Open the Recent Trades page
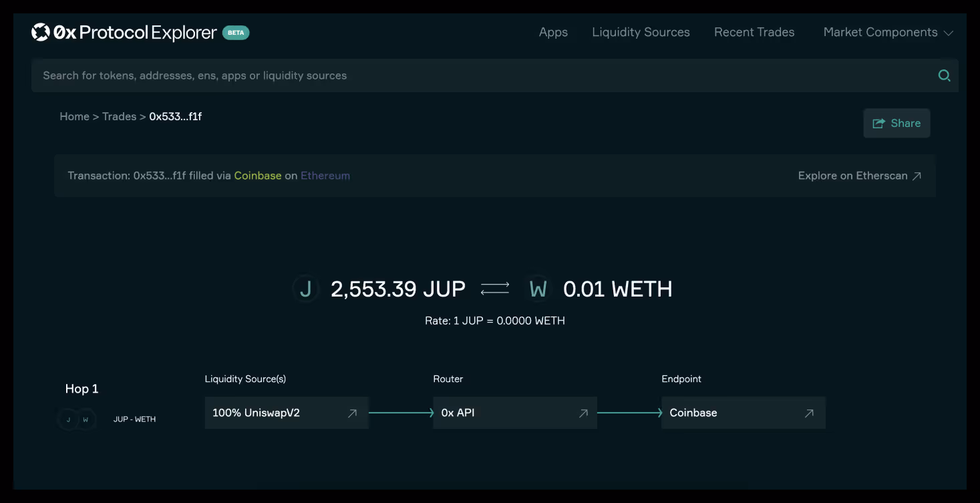The image size is (980, 503). [754, 32]
